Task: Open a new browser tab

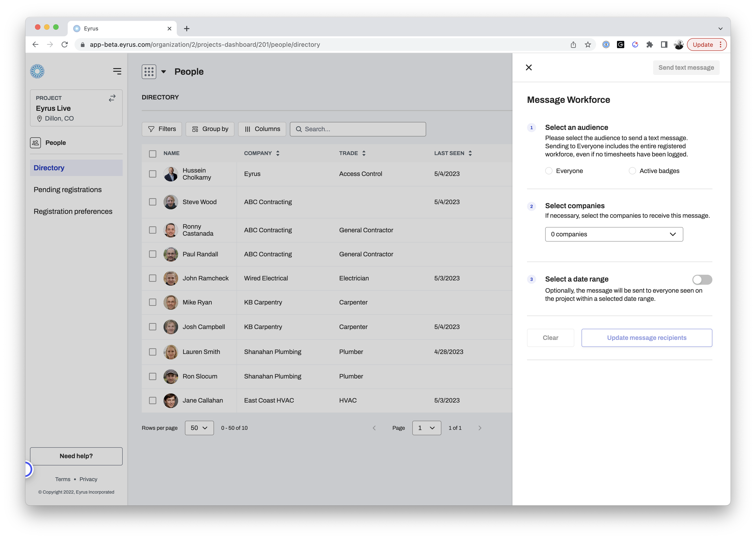Action: pyautogui.click(x=187, y=29)
